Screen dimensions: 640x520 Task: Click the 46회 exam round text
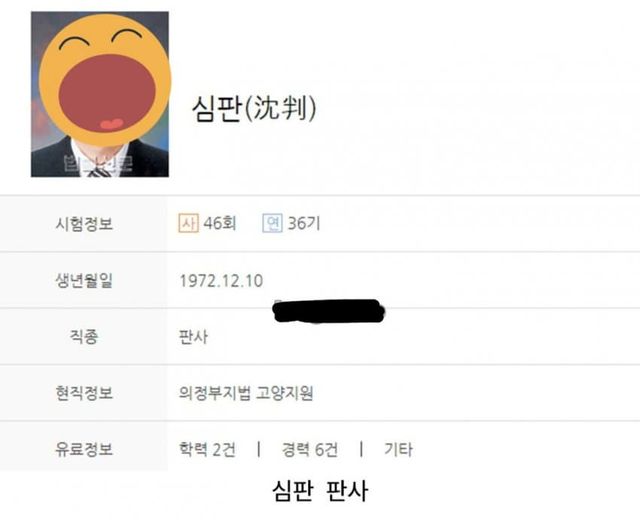pyautogui.click(x=220, y=223)
